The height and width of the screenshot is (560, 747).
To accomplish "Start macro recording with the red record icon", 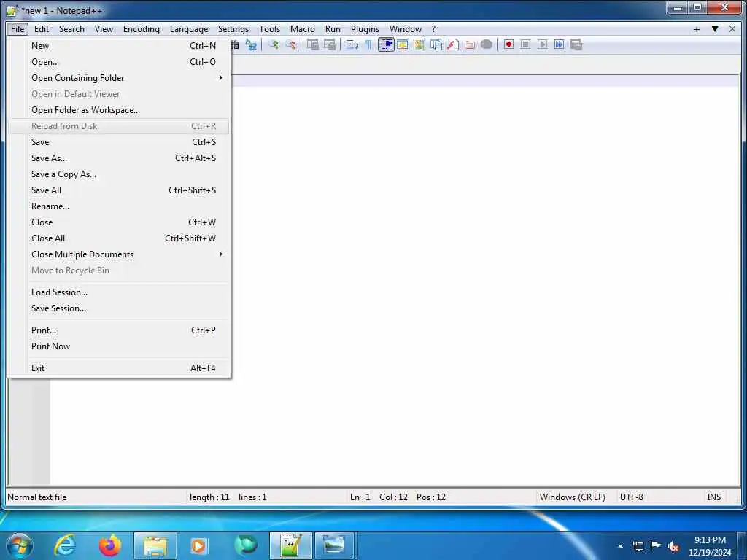I will click(508, 44).
